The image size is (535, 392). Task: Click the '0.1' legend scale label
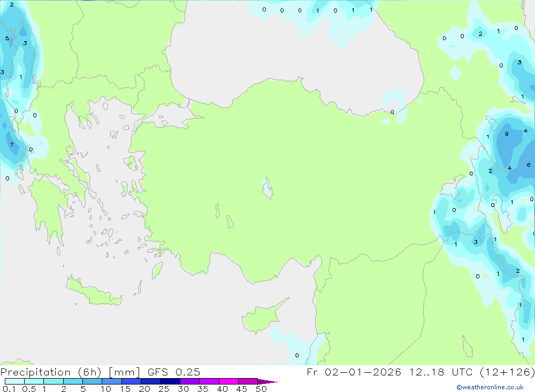click(9, 389)
